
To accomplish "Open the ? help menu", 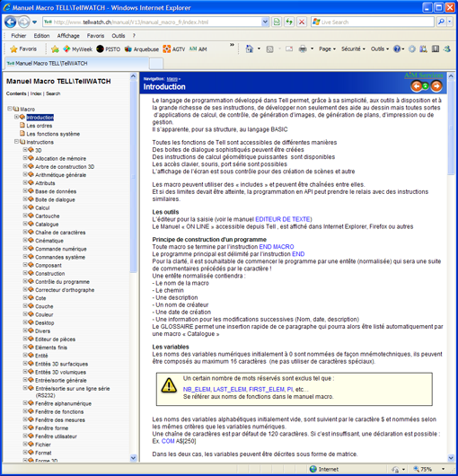I will (134, 36).
